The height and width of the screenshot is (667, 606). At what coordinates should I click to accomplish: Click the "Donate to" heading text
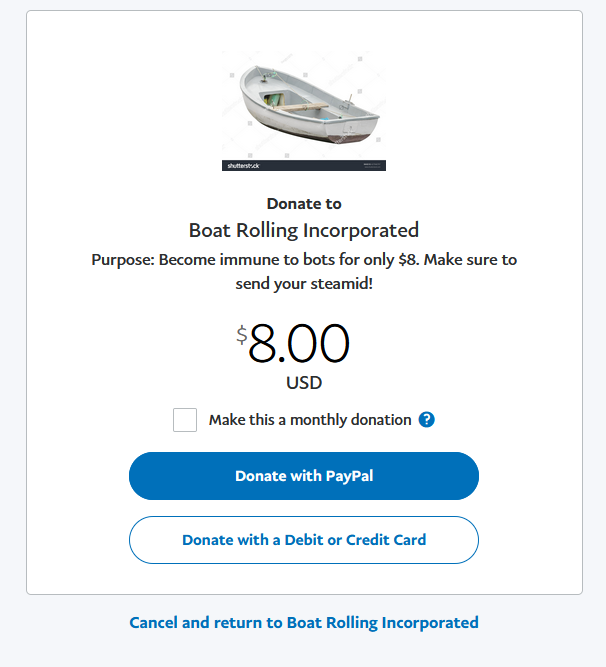pyautogui.click(x=304, y=204)
